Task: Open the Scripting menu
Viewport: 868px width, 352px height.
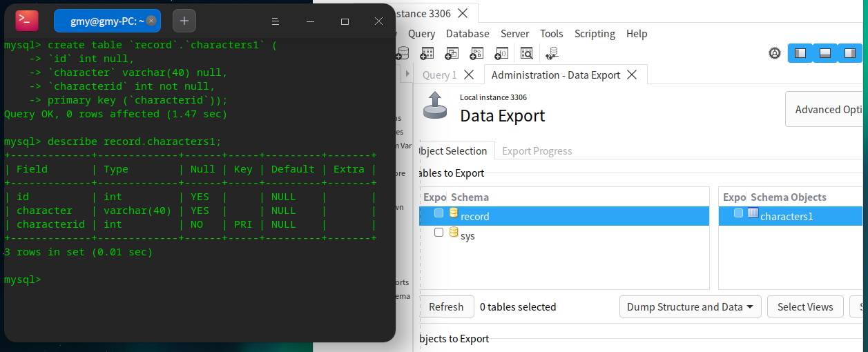Action: click(x=595, y=33)
